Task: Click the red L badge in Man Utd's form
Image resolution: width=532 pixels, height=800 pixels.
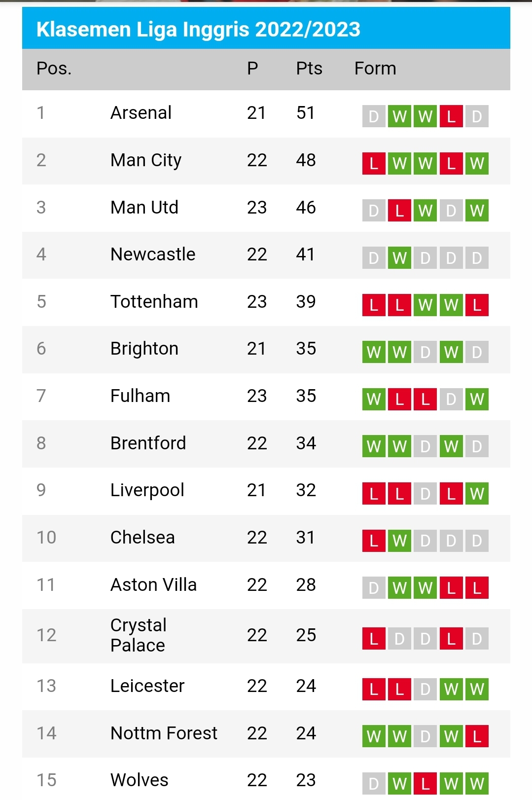Action: click(x=399, y=211)
